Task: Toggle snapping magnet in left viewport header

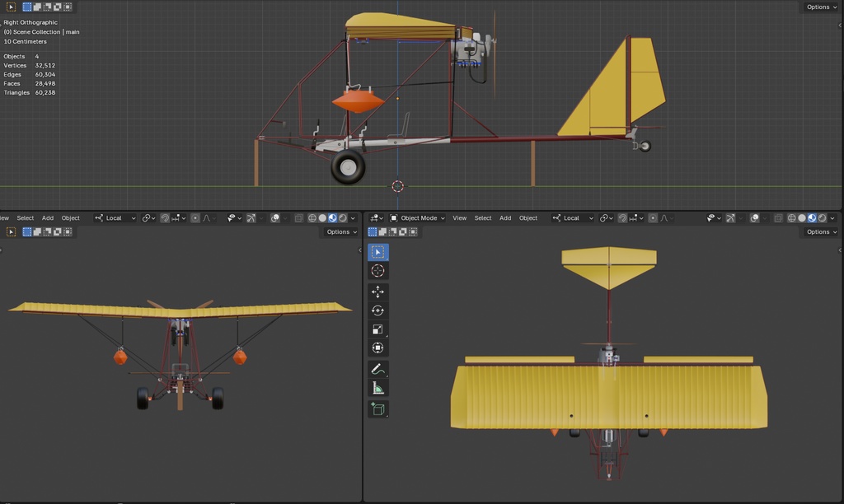Action: pyautogui.click(x=165, y=218)
